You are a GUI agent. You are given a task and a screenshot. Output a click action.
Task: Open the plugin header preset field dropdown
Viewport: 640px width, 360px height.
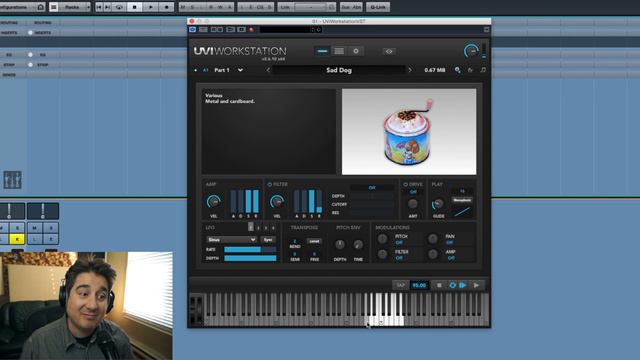coord(291,29)
